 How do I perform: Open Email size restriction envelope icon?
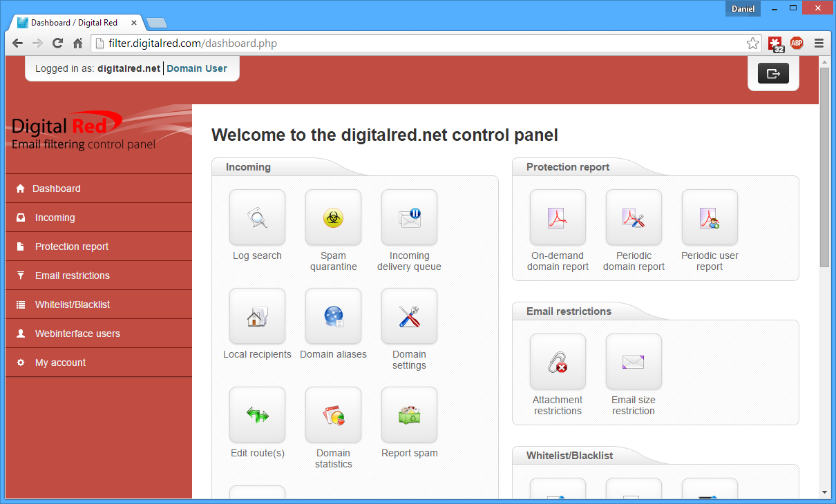pyautogui.click(x=634, y=362)
